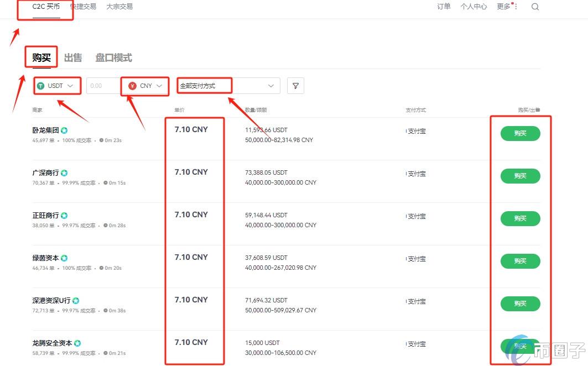Click the search magnifier icon
The height and width of the screenshot is (366, 588).
(535, 7)
